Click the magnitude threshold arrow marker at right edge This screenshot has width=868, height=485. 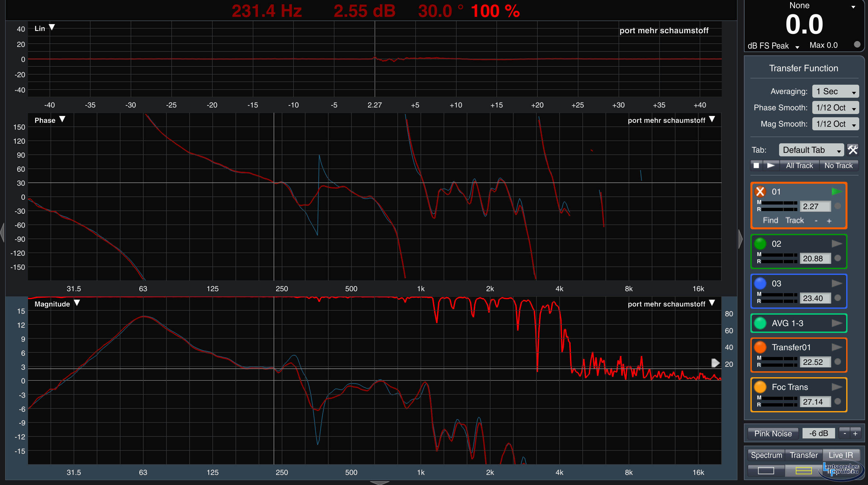[x=715, y=363]
